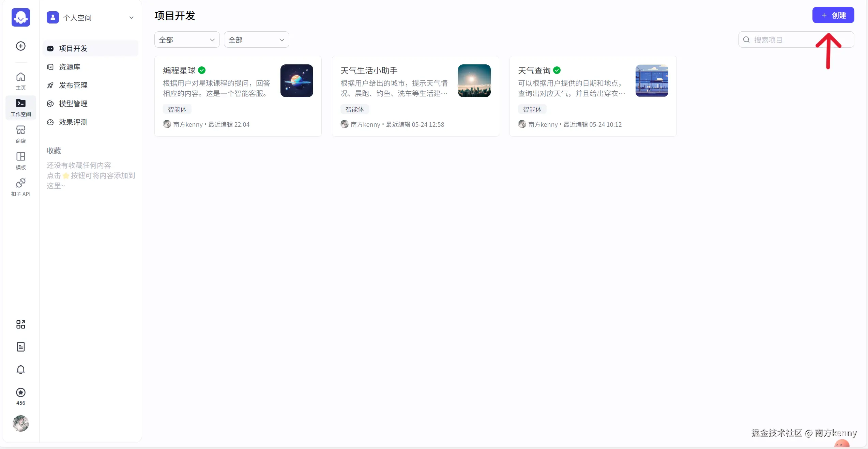Select the 发布管理 menu item

[73, 85]
